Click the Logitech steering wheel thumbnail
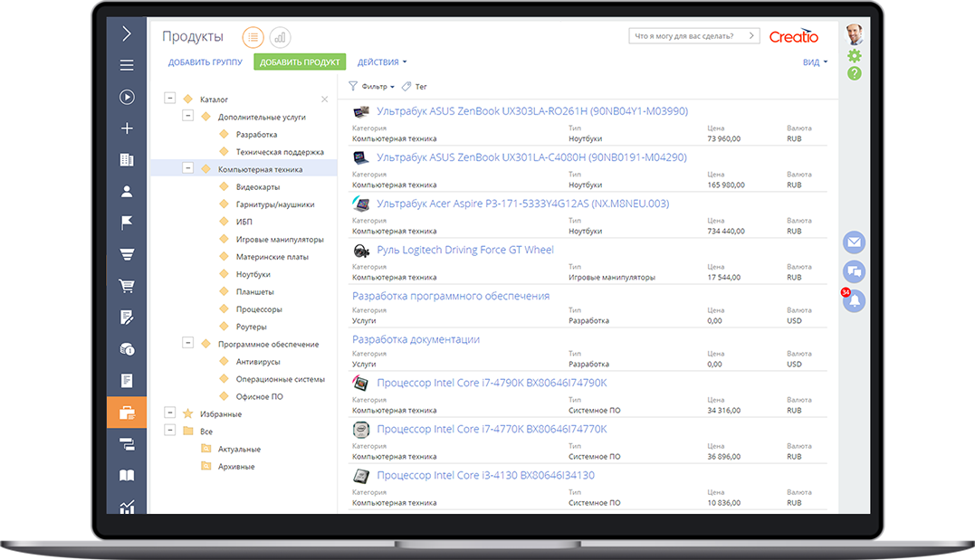Viewport: 975px width, 560px height. coord(361,251)
